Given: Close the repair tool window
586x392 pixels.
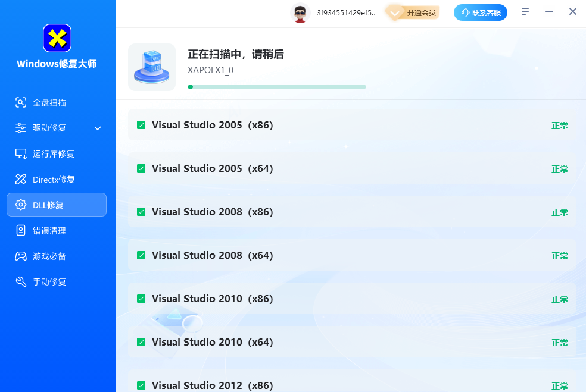Looking at the screenshot, I should 572,11.
